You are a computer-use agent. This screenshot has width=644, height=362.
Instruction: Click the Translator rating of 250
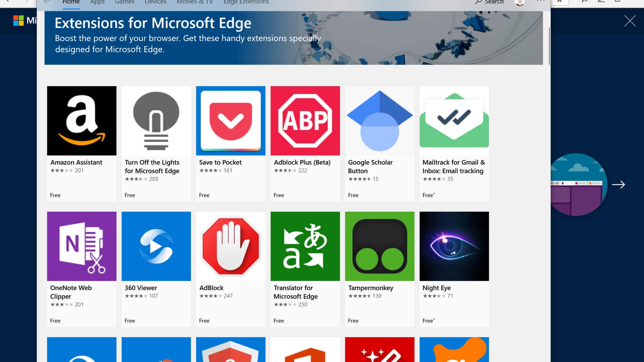coord(290,304)
